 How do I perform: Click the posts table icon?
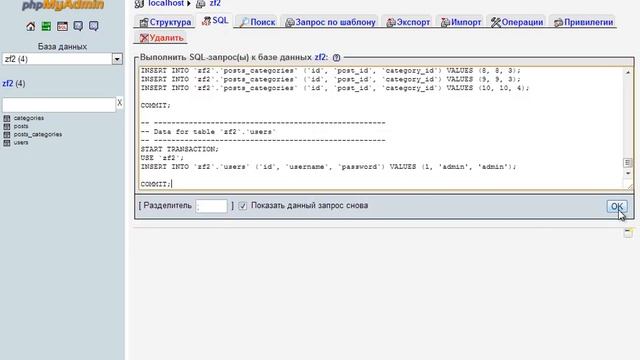point(7,126)
